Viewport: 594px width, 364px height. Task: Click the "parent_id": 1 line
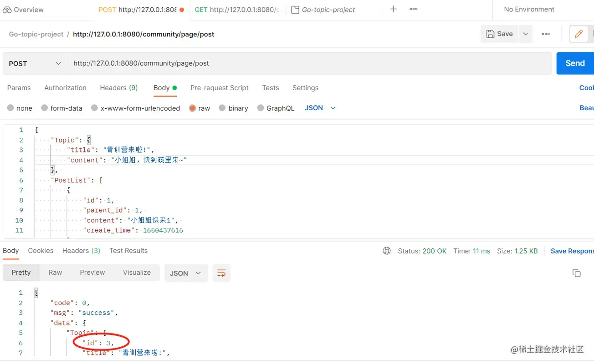click(x=113, y=210)
